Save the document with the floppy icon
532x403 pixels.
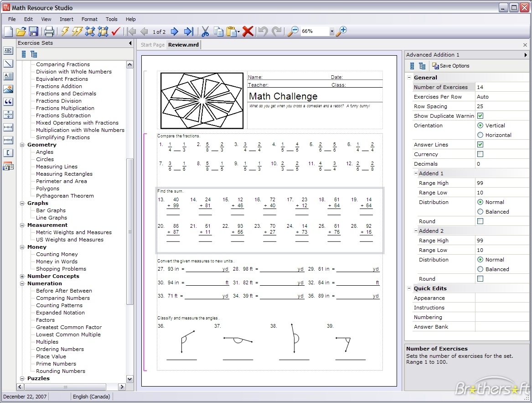point(33,31)
